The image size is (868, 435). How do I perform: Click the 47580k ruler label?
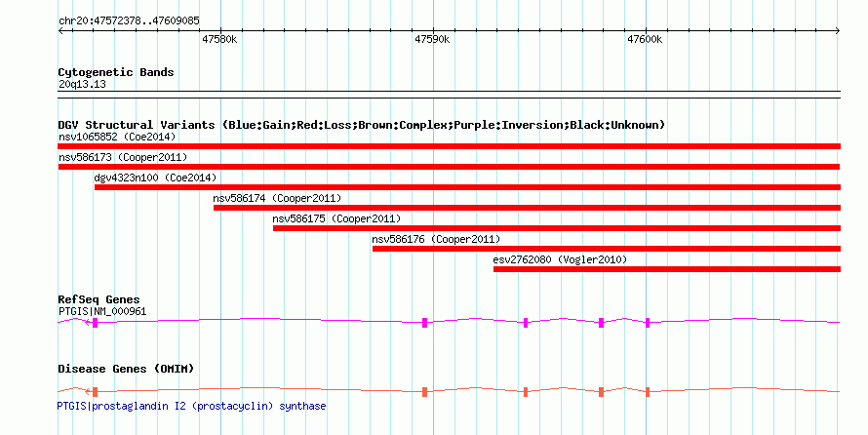pyautogui.click(x=219, y=39)
